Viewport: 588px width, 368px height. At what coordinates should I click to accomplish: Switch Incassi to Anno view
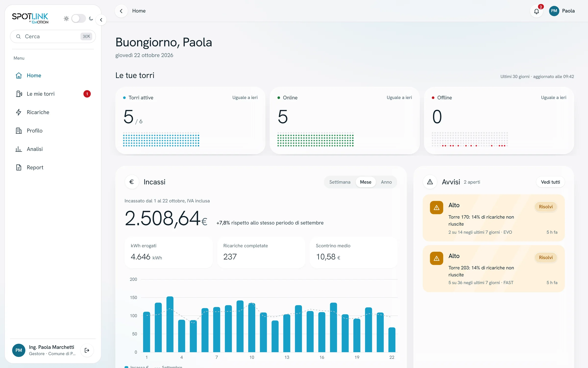coord(386,182)
